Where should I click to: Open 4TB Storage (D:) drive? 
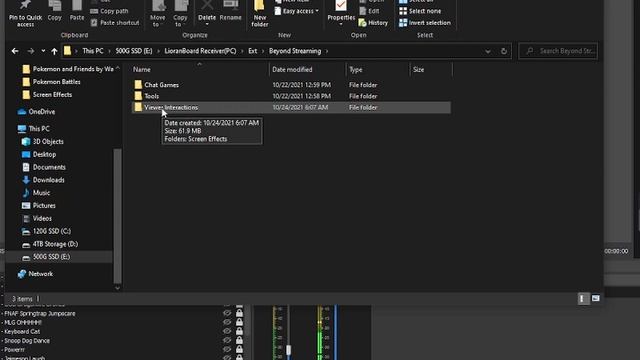50,244
